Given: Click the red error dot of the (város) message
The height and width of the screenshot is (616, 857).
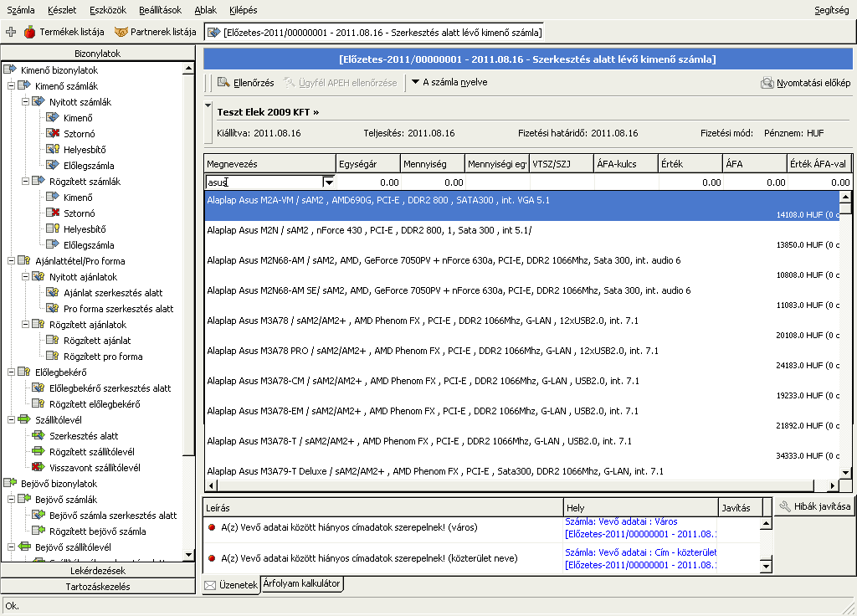Looking at the screenshot, I should (x=212, y=527).
